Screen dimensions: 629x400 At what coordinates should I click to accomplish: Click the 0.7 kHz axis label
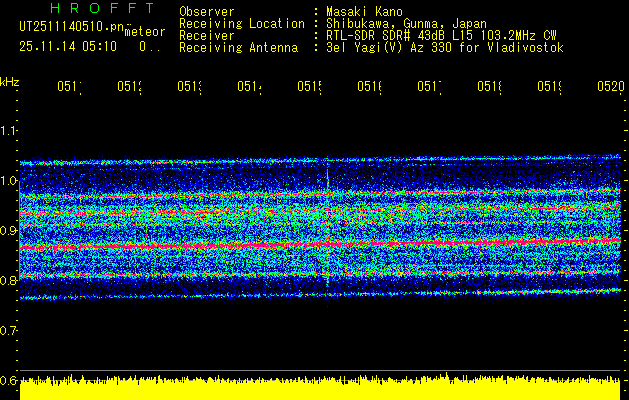8,330
